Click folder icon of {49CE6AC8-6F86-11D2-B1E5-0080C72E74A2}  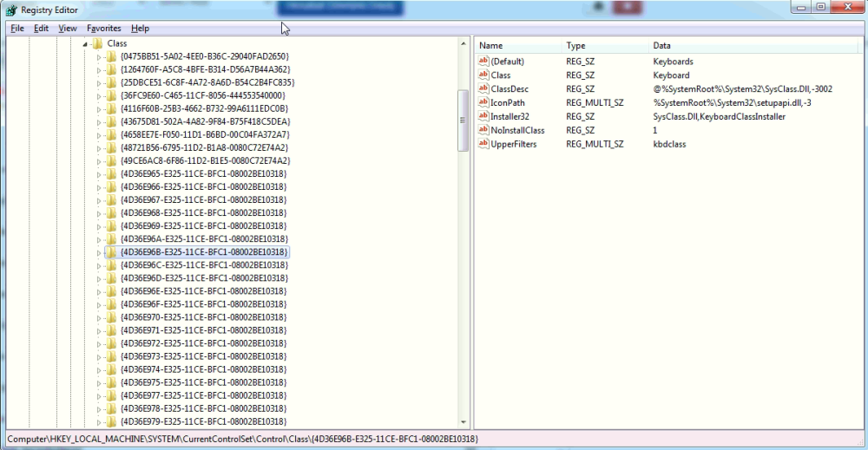(111, 160)
